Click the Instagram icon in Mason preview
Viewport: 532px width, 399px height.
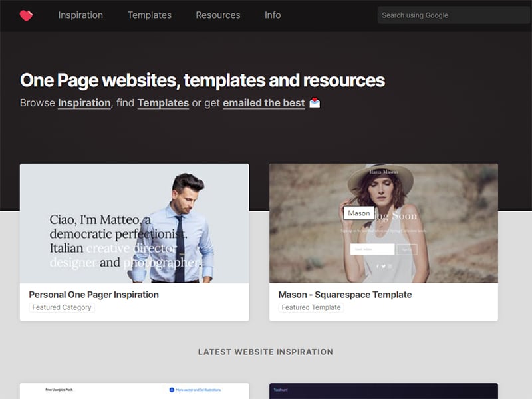point(390,266)
